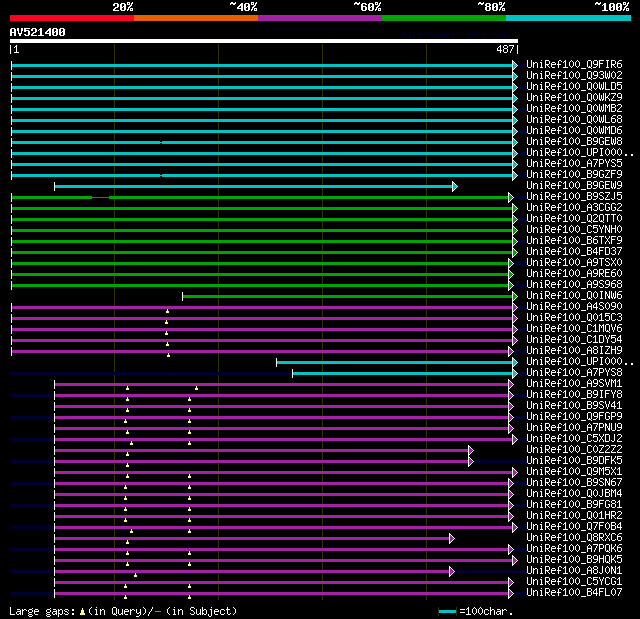Select label UniRef100_A8J0N1
Image resolution: width=640 pixels, height=619 pixels.
tap(574, 571)
